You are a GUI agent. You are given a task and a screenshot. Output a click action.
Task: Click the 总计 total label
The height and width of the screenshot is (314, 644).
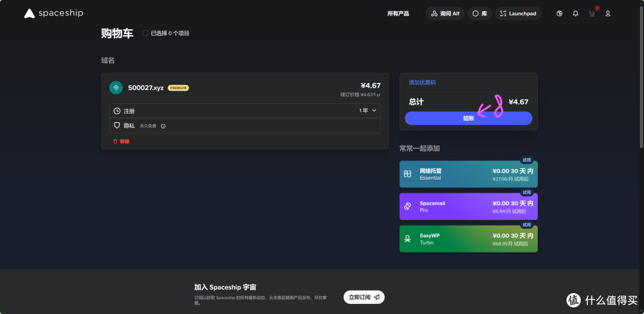tap(416, 101)
